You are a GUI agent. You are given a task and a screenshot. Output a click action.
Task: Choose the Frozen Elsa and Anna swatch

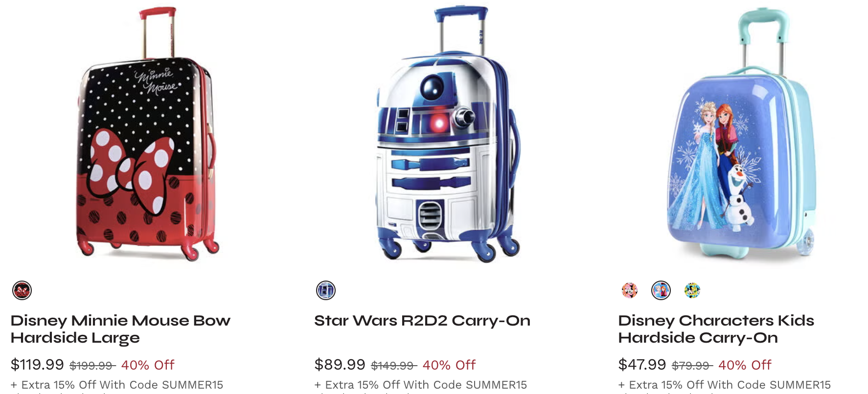pyautogui.click(x=661, y=290)
